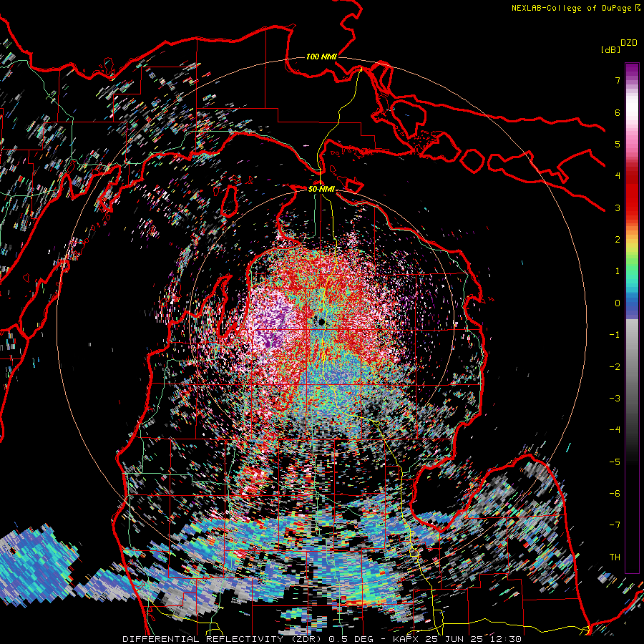Click the 0 dB scale label
The image size is (644, 644).
pyautogui.click(x=618, y=303)
